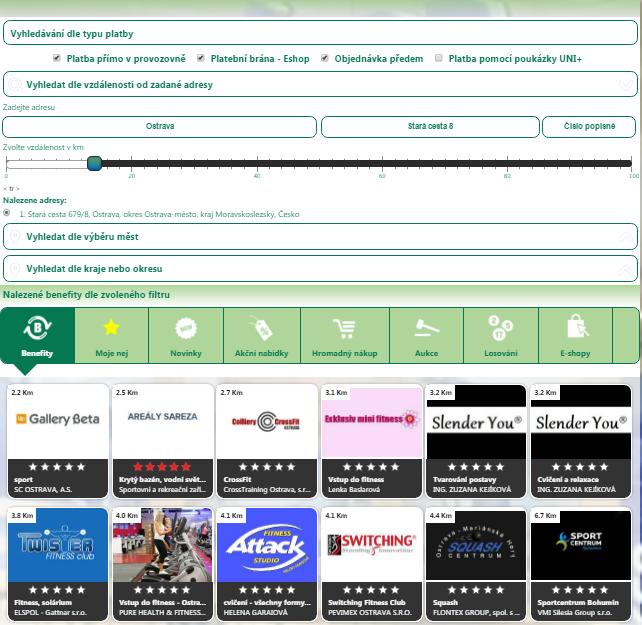Click the SC OSTRAVA, A.S. provider name
Screen dimensions: 642x625
[43, 489]
